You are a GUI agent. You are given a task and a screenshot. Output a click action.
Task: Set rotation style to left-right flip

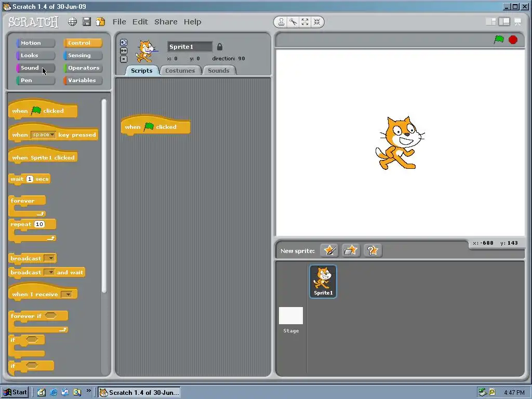[124, 50]
